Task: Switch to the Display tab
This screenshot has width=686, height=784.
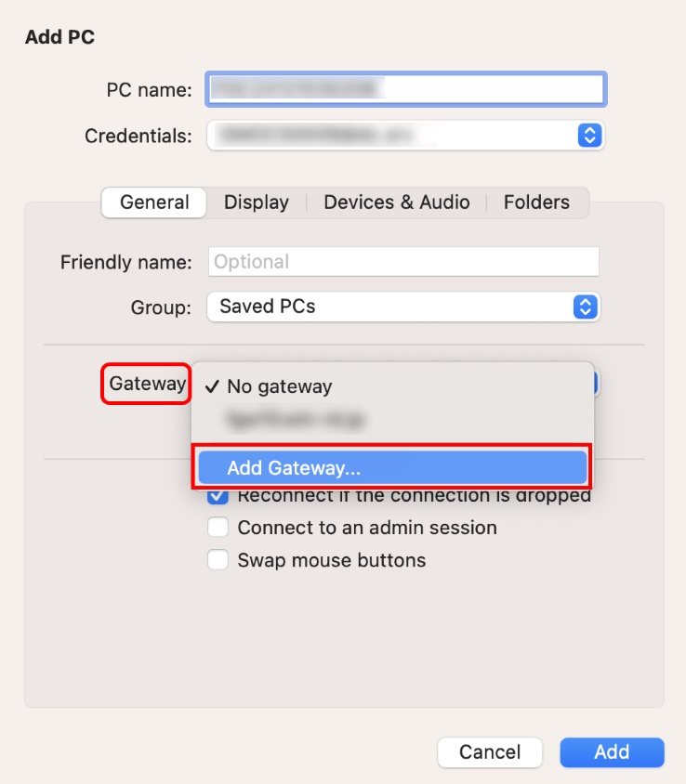Action: 257,203
